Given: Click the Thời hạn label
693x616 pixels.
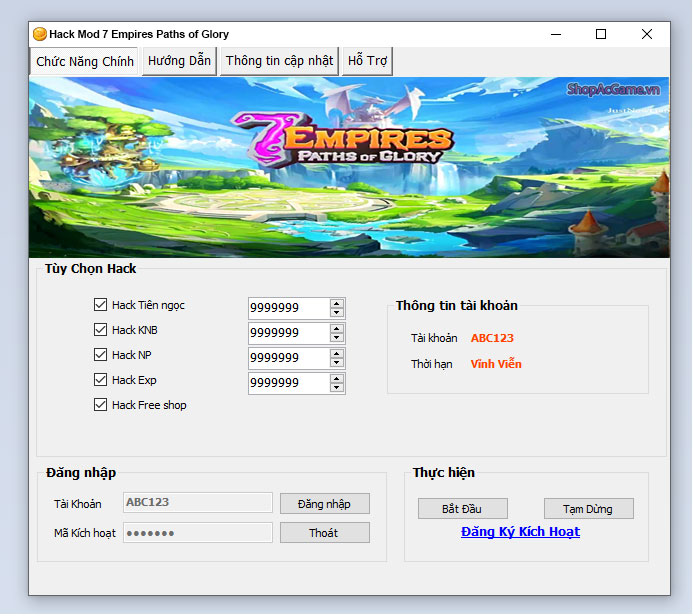Looking at the screenshot, I should pos(431,364).
